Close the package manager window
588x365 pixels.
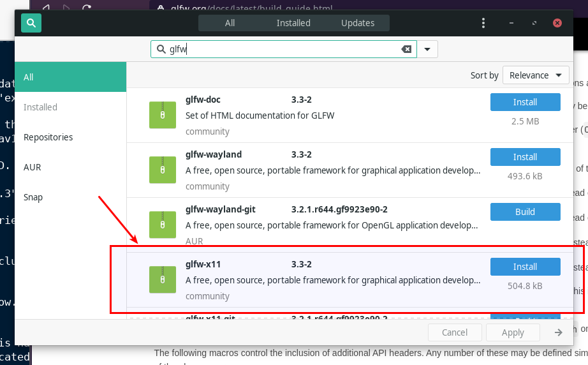(x=557, y=23)
